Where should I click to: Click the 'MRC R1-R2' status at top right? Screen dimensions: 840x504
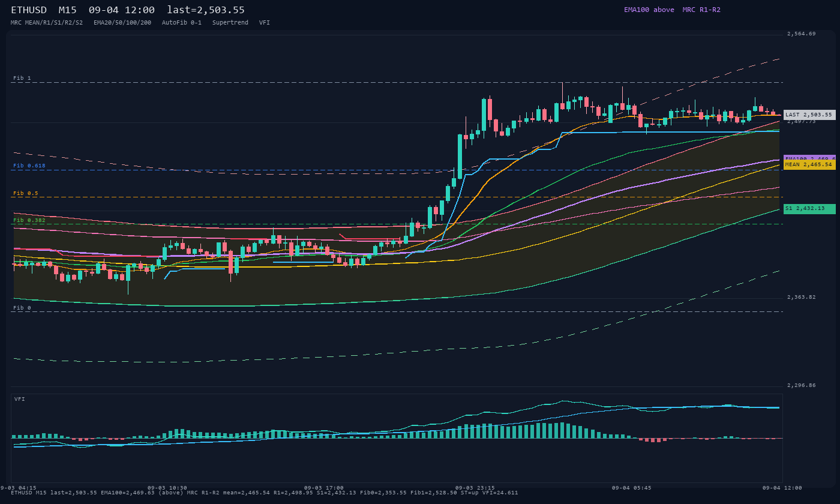(x=701, y=10)
